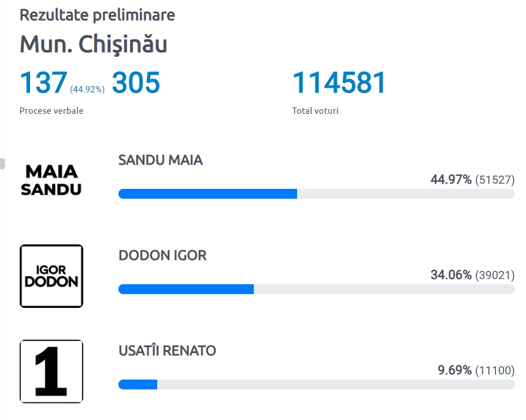Click the DODON IGOR candidate name
This screenshot has width=526, height=420.
[x=162, y=255]
